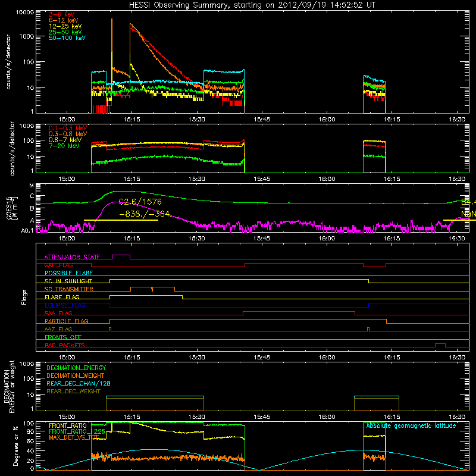The height and width of the screenshot is (476, 476).
Task: Click the 7-20 MeV legend label
Action: tap(64, 146)
